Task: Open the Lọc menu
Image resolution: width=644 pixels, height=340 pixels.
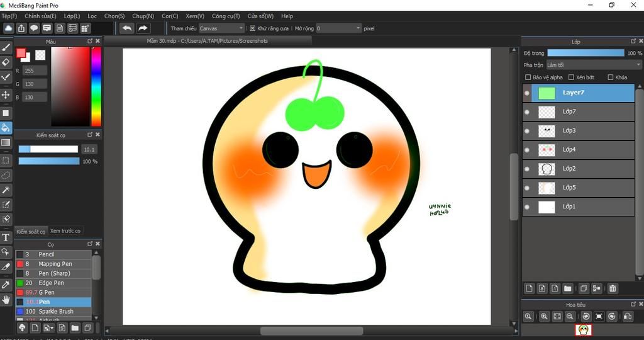Action: point(92,16)
